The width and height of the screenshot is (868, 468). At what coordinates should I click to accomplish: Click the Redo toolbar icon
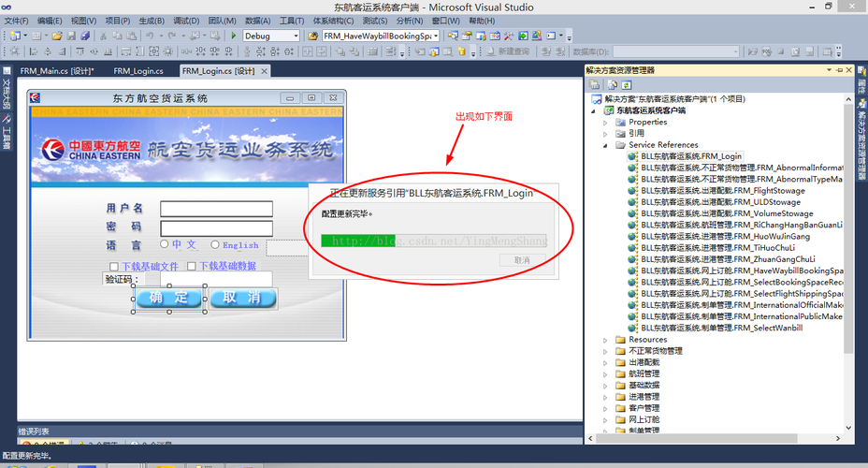172,36
